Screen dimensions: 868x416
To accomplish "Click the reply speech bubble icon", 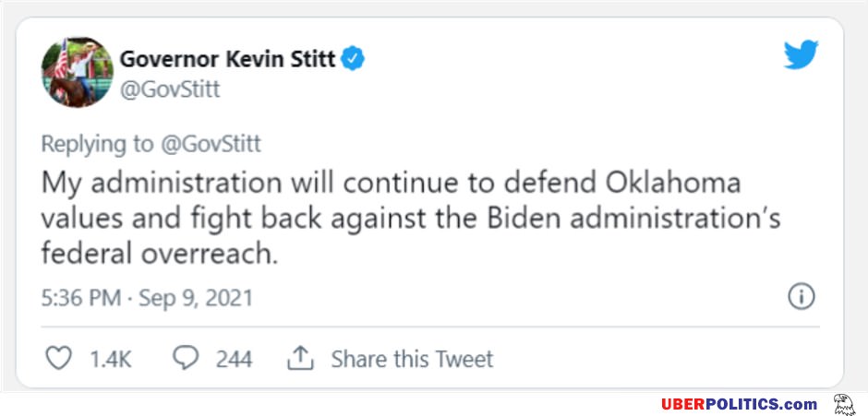I will 187,358.
